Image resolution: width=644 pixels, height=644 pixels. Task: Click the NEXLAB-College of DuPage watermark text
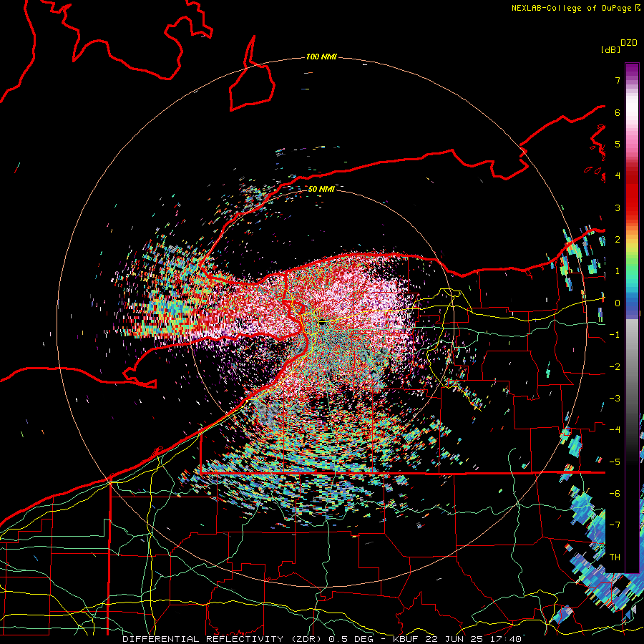click(571, 8)
